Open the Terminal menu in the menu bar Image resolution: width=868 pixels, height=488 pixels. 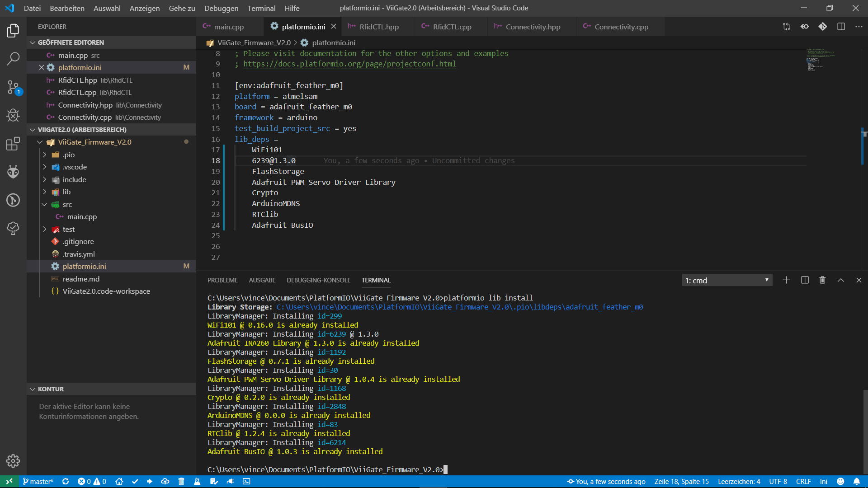[261, 8]
